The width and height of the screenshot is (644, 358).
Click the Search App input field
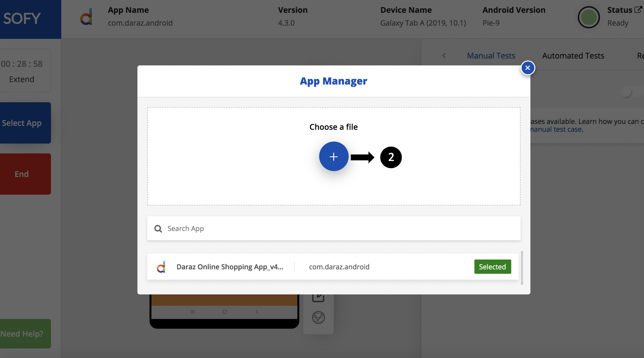coord(333,228)
